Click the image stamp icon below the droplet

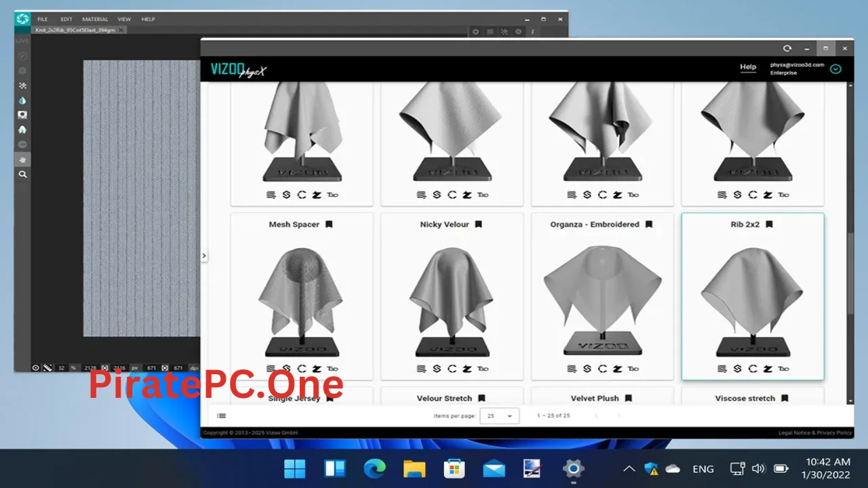point(22,115)
